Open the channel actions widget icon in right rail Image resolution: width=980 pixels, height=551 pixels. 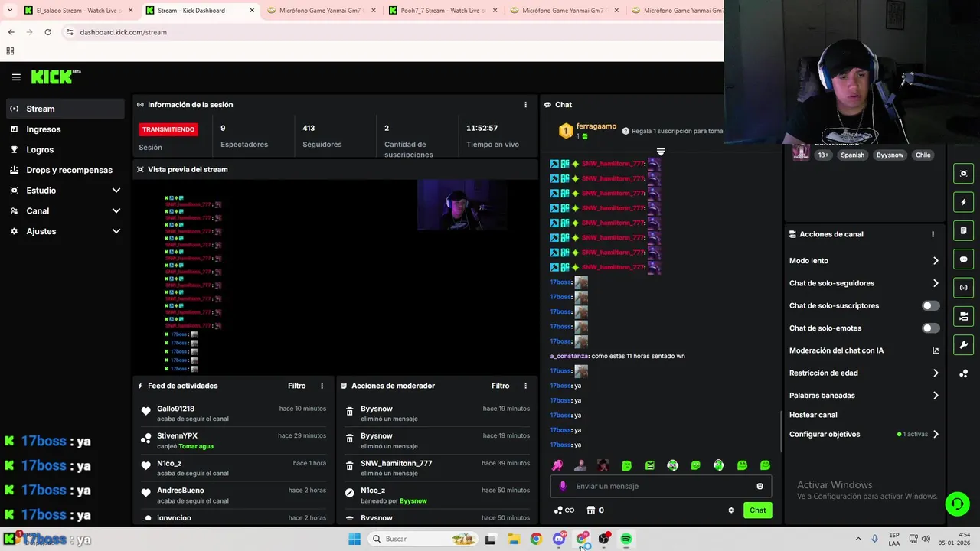(964, 316)
